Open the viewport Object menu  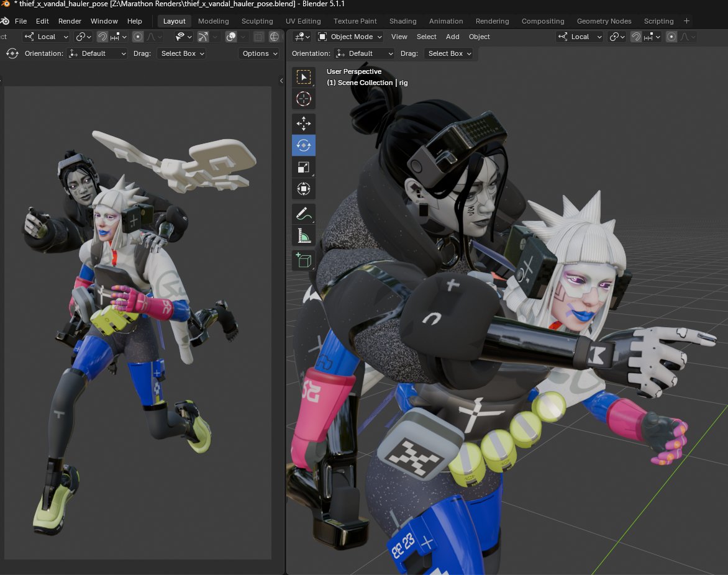click(479, 37)
